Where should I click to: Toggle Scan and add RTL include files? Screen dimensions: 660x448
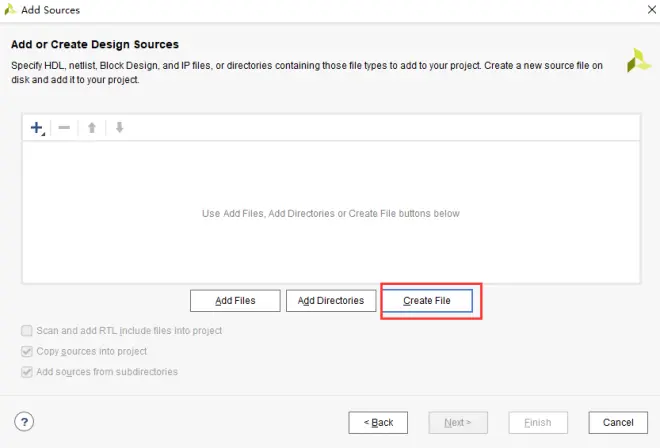[x=27, y=331]
